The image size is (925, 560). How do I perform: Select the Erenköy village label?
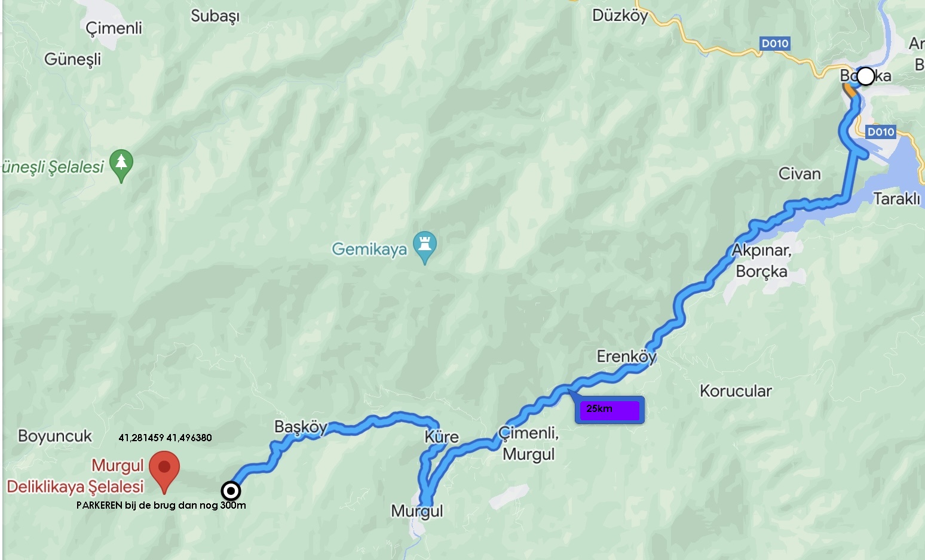click(626, 356)
